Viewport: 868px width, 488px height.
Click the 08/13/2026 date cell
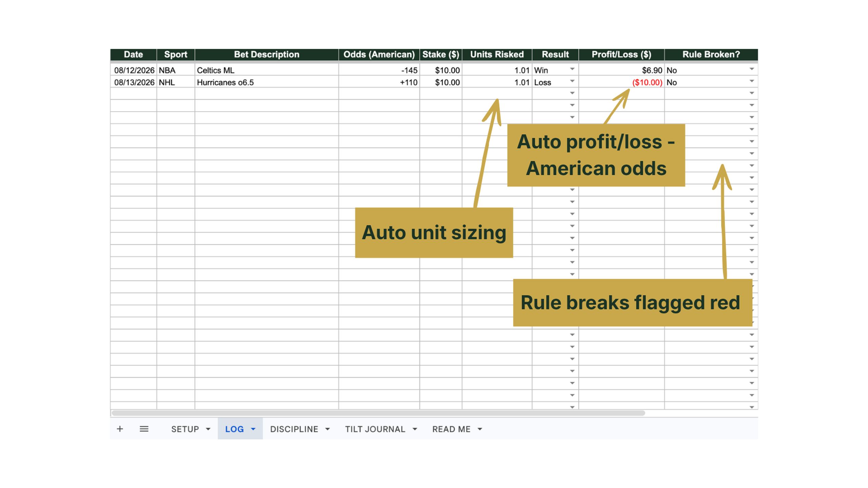click(x=134, y=82)
